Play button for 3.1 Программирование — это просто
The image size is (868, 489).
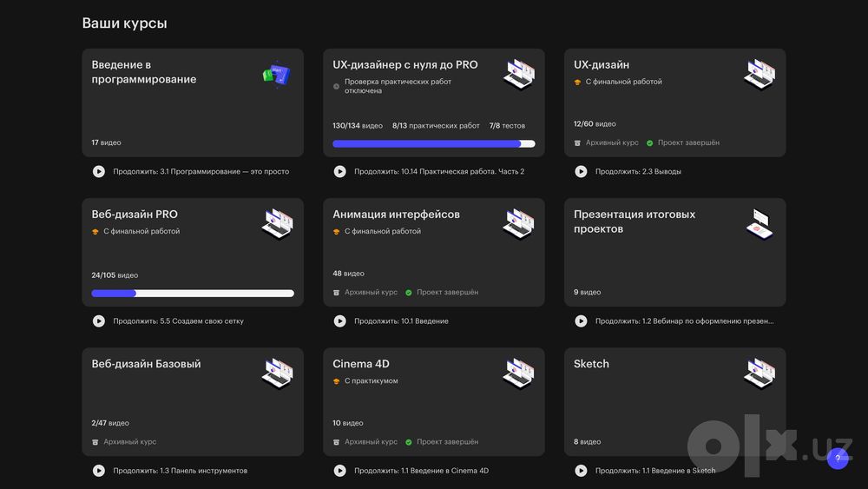pyautogui.click(x=99, y=172)
